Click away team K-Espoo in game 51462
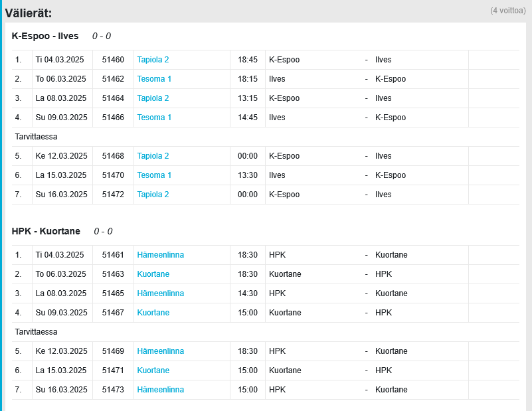 tap(391, 79)
